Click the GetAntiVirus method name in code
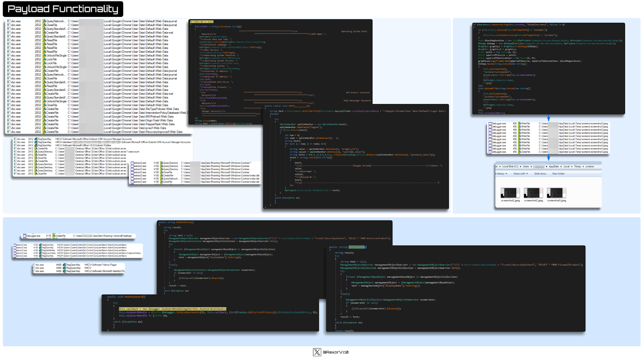644x357 pixels. pos(185,222)
